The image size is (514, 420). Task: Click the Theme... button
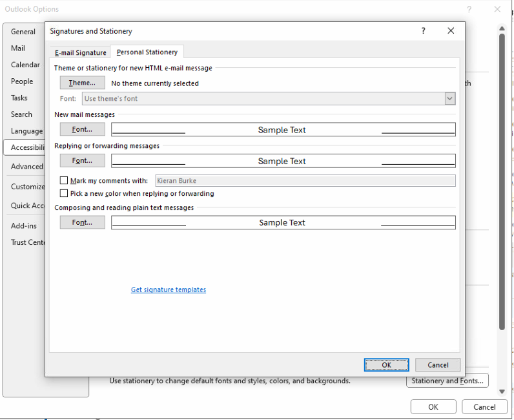(x=82, y=83)
